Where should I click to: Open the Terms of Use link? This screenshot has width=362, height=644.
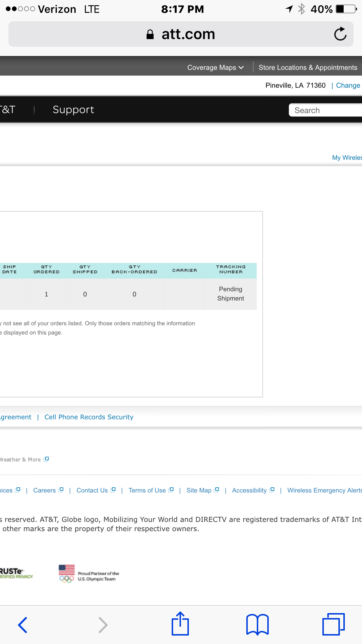pos(147,490)
